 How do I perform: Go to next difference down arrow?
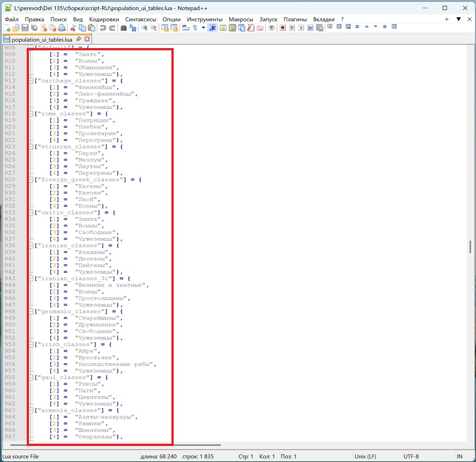pos(376,27)
